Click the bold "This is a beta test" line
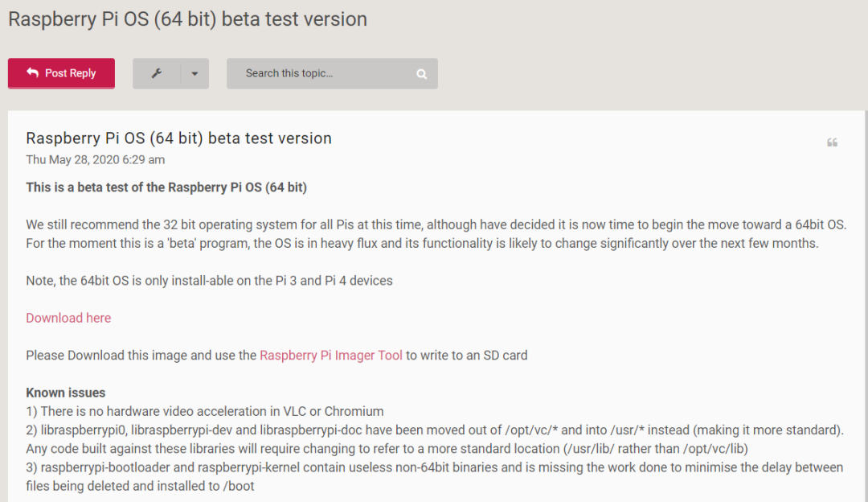This screenshot has width=868, height=502. click(166, 187)
